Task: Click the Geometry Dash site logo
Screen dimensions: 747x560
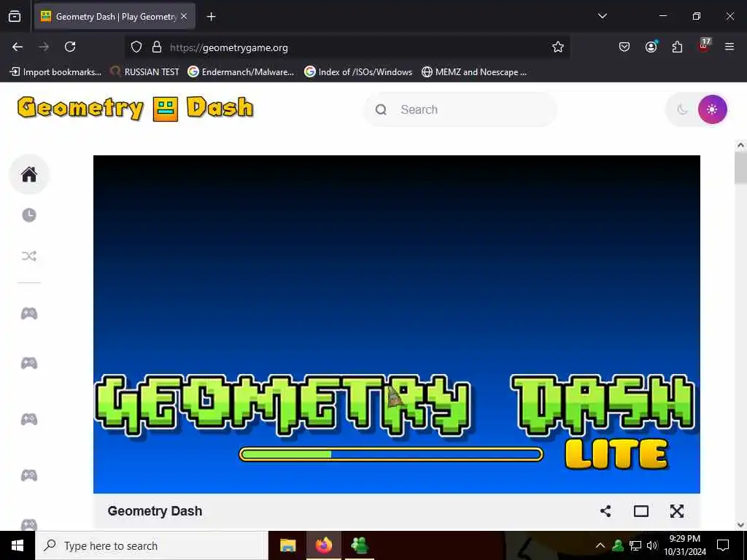Action: pyautogui.click(x=135, y=108)
